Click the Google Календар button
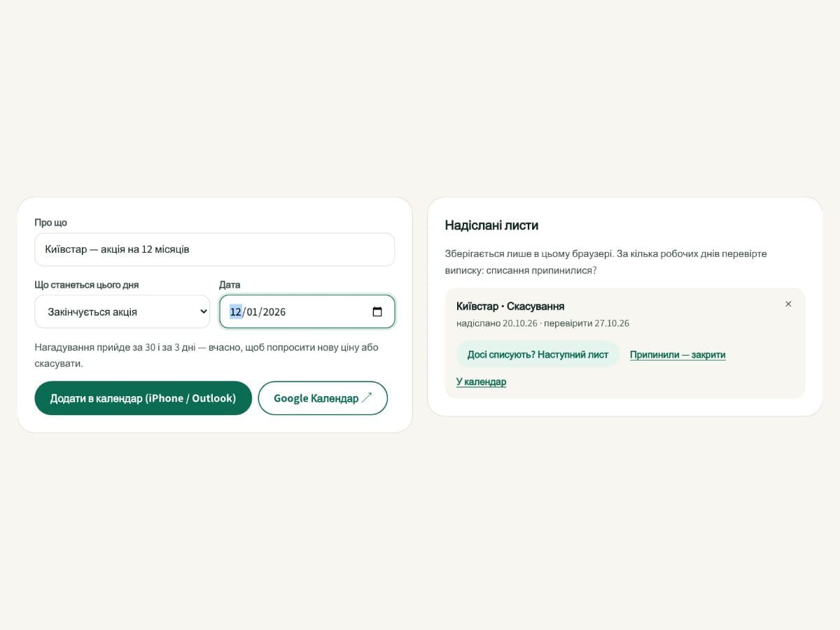Viewport: 840px width, 630px height. [323, 398]
